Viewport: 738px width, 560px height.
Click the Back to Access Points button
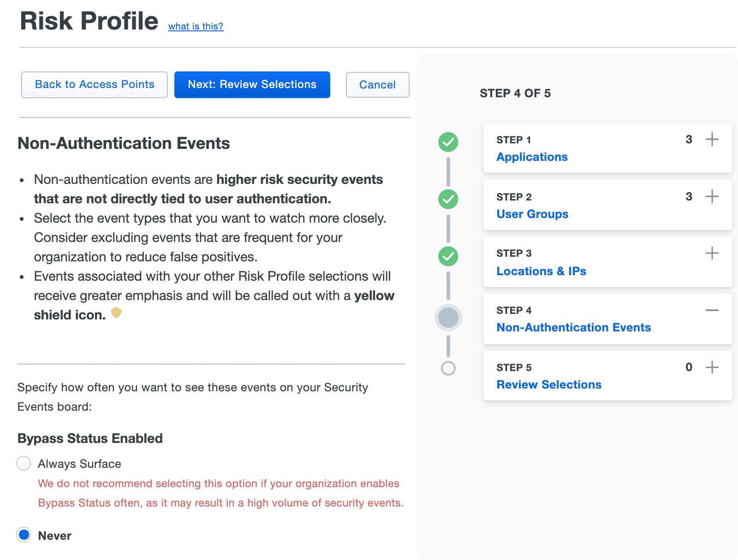pos(94,84)
